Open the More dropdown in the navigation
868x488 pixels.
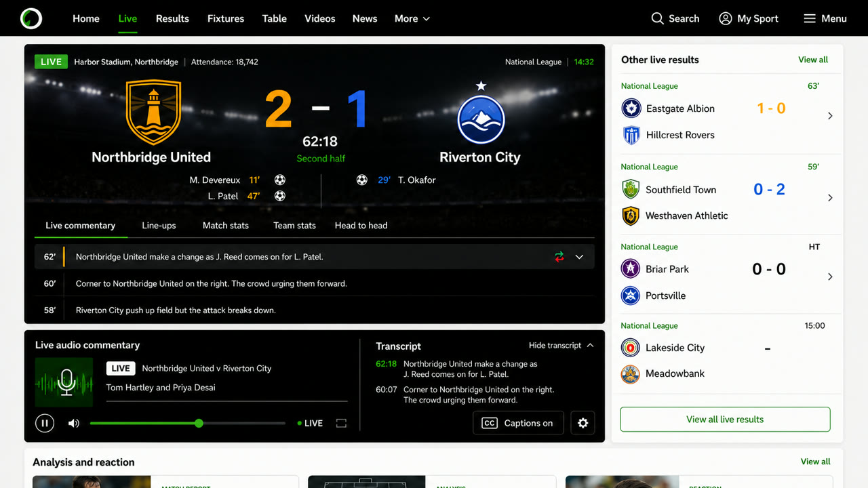click(412, 18)
